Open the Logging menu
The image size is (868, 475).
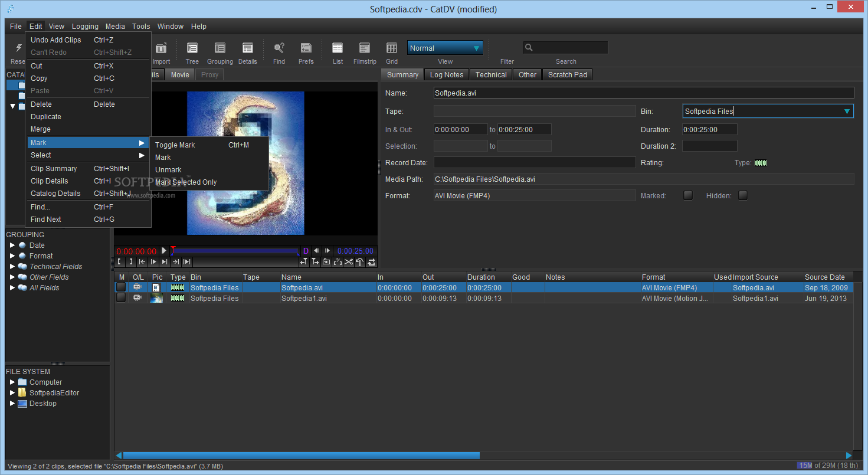pos(85,26)
